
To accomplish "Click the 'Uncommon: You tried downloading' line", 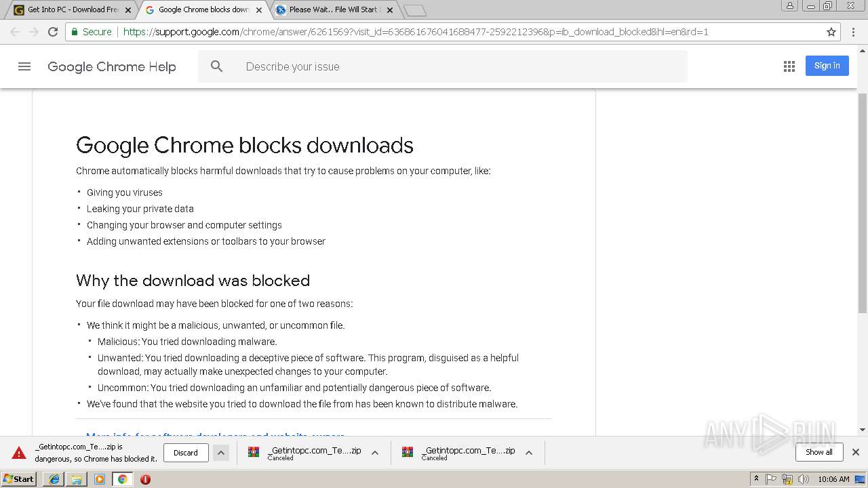I will [x=294, y=388].
